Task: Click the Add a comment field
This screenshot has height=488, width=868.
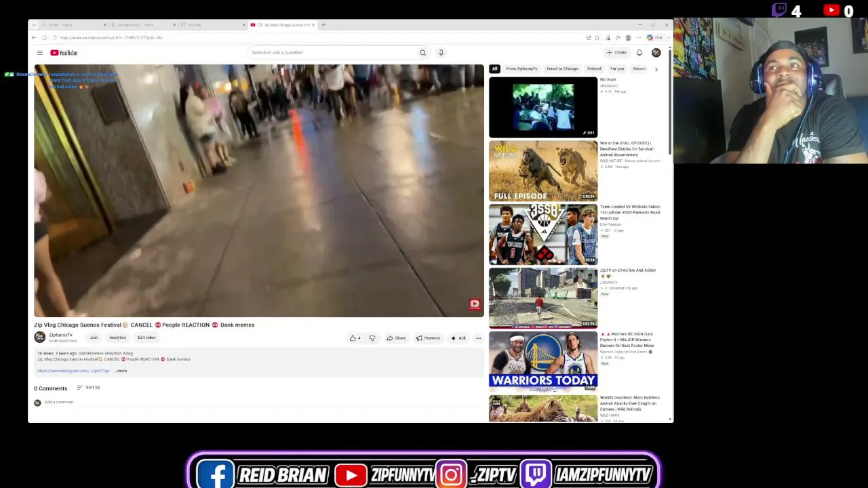Action: (x=263, y=403)
